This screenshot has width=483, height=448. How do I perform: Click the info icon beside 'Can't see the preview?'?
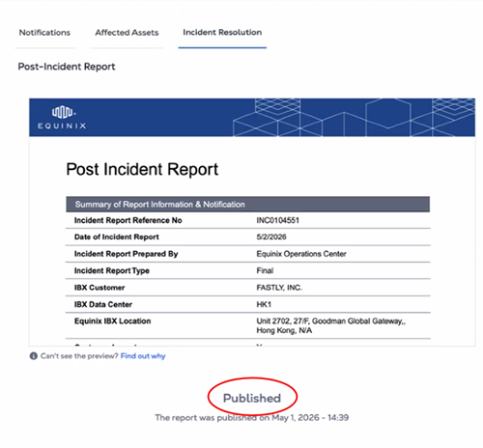pos(34,356)
